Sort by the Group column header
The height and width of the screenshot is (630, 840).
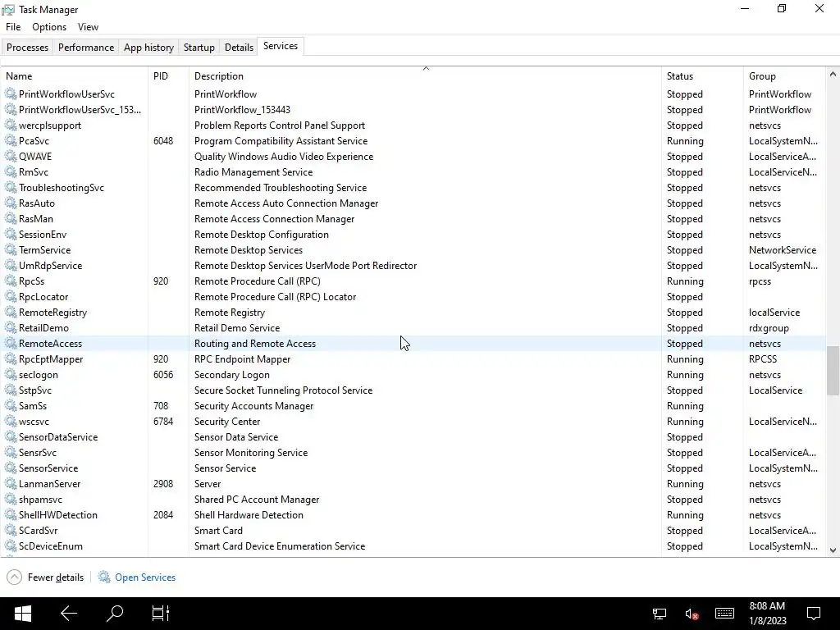point(784,76)
